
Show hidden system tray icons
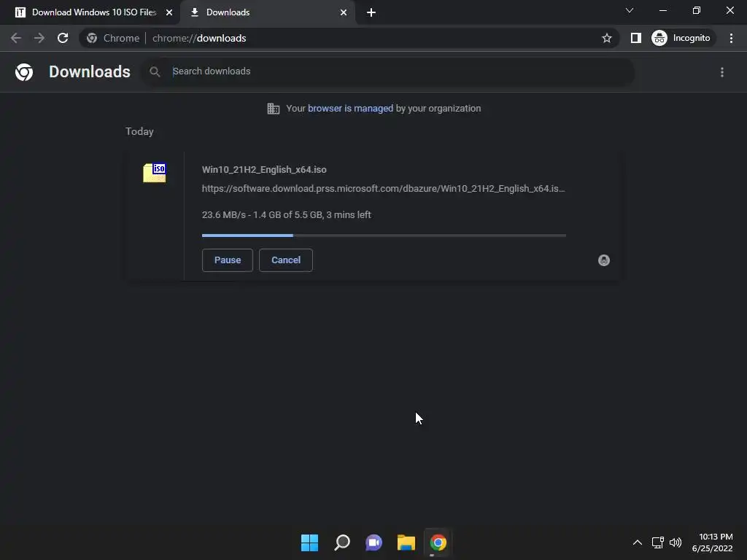coord(638,542)
